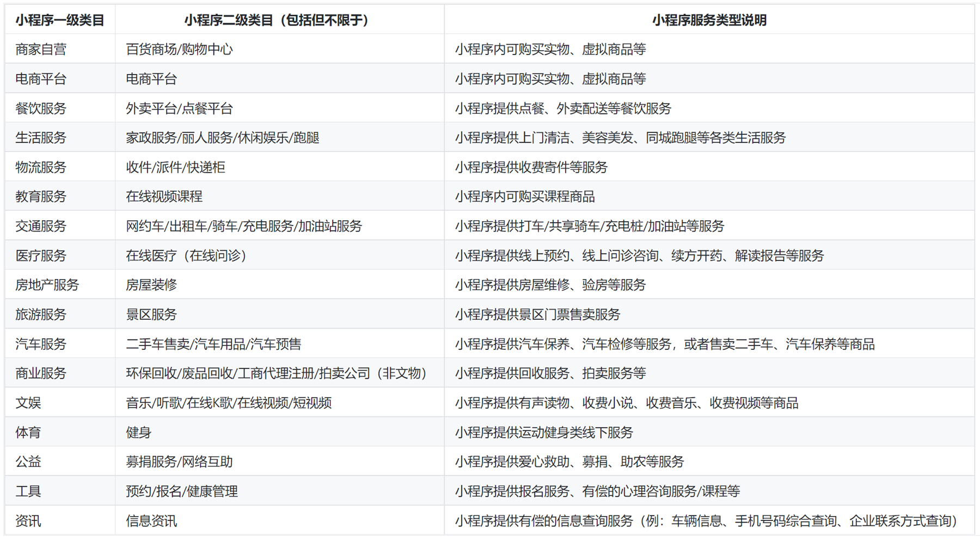Select the 体育 category cell

[29, 432]
